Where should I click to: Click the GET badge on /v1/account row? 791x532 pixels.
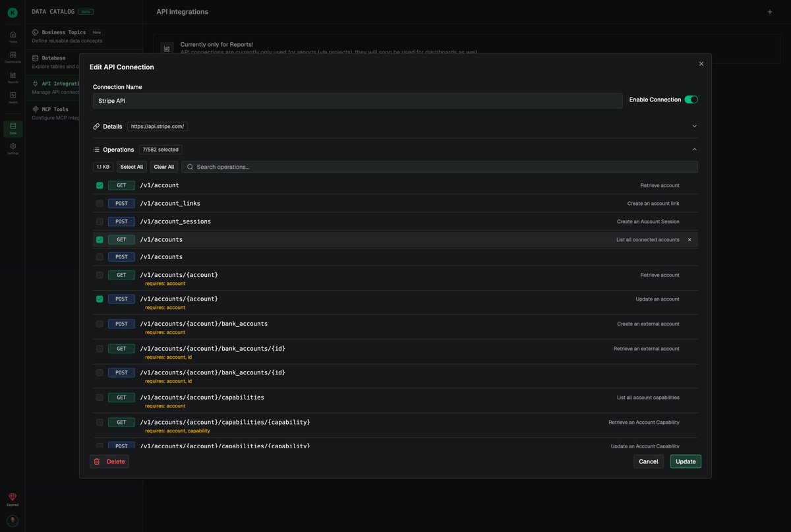[121, 186]
